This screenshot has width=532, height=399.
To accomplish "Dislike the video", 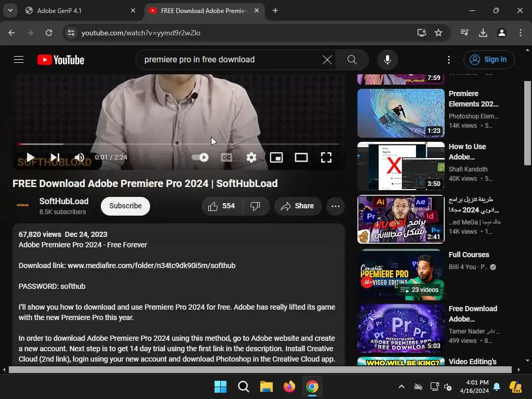I will 256,206.
